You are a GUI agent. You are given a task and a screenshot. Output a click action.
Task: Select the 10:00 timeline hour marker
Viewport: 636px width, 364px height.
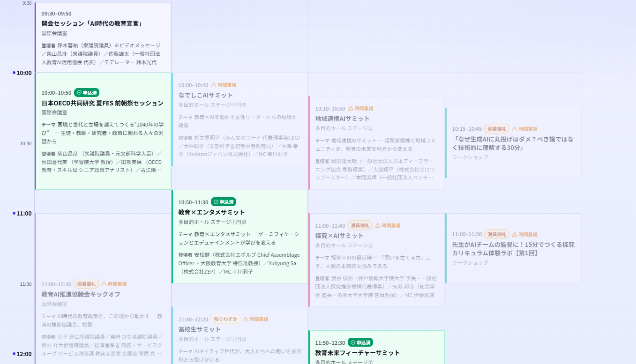tap(22, 73)
